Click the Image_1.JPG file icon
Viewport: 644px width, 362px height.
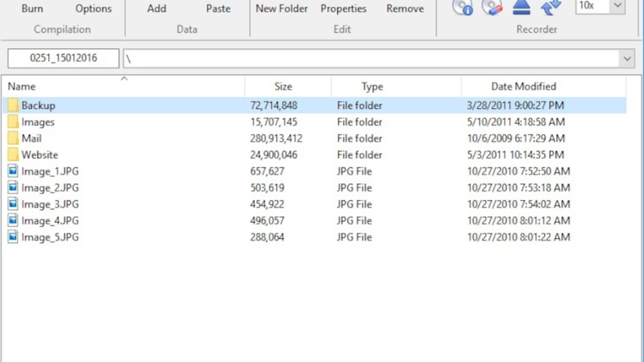[13, 171]
